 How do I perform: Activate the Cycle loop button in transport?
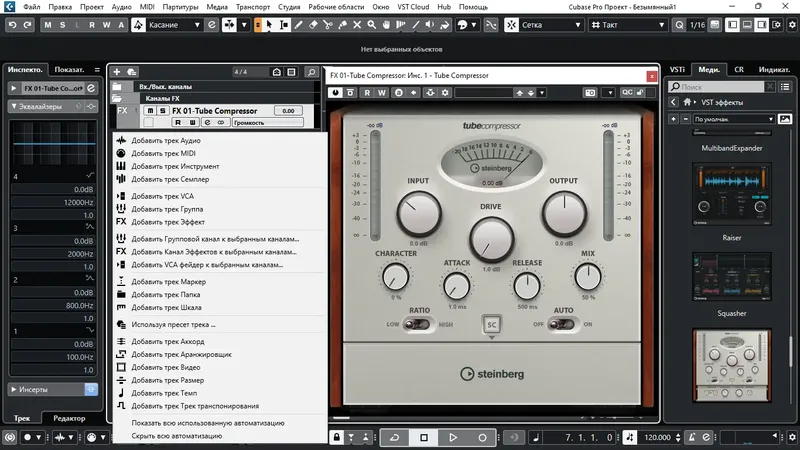coord(395,437)
